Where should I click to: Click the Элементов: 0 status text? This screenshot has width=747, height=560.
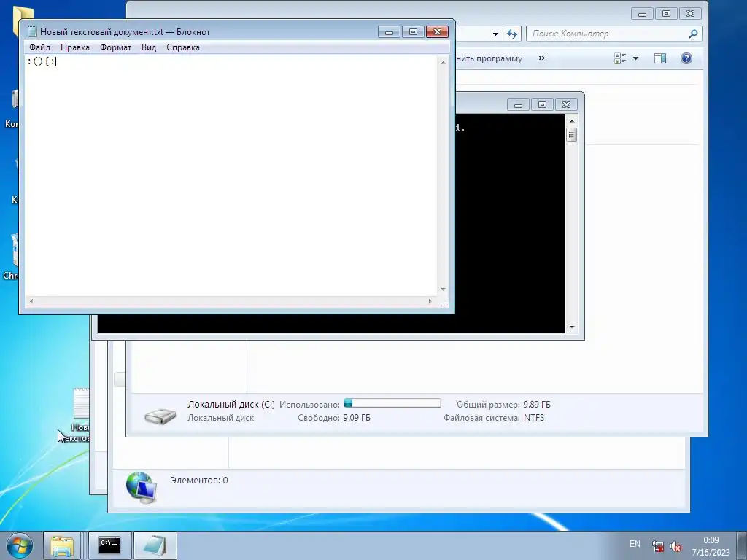pyautogui.click(x=199, y=480)
